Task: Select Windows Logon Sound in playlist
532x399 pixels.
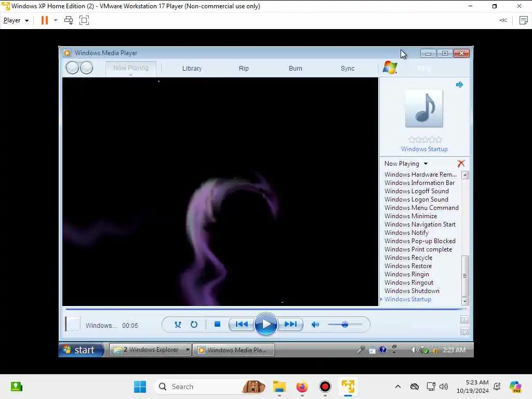Action: click(416, 199)
